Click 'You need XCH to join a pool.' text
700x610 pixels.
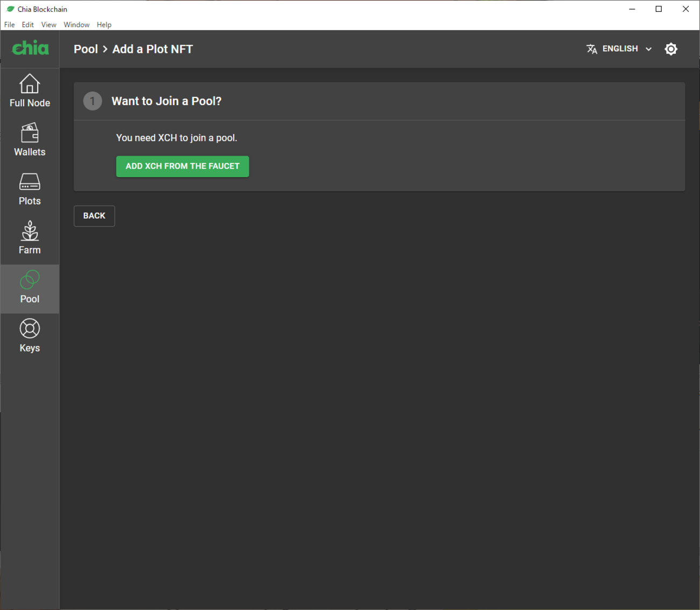pyautogui.click(x=177, y=138)
